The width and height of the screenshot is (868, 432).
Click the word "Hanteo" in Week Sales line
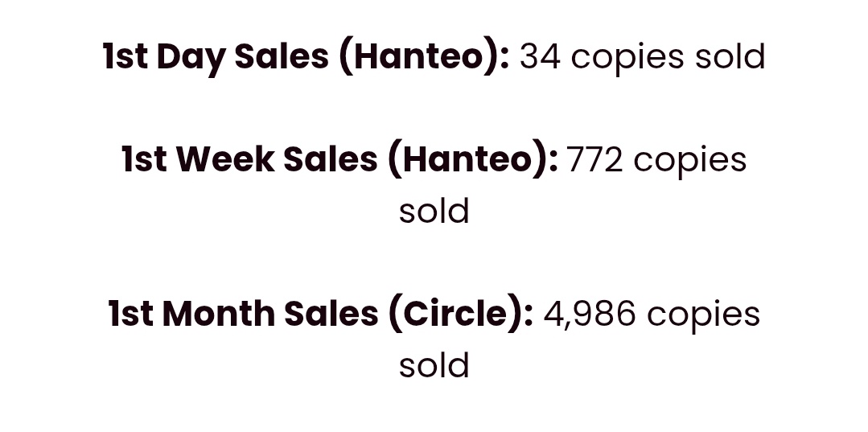(x=467, y=160)
